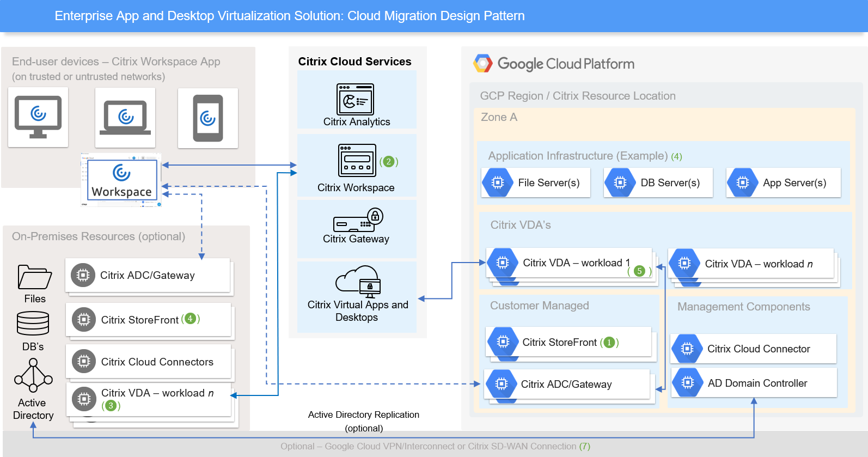Click the DB's database cylinder icon

tap(33, 323)
